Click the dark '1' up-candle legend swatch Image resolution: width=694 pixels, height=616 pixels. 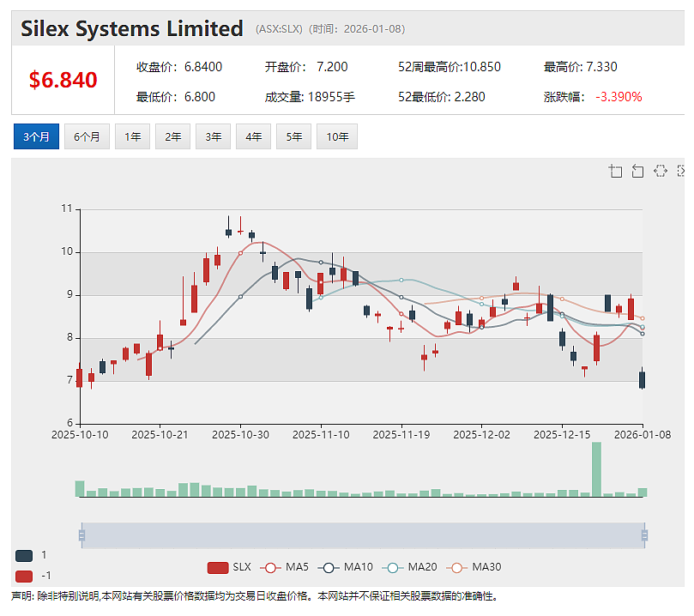coord(24,555)
